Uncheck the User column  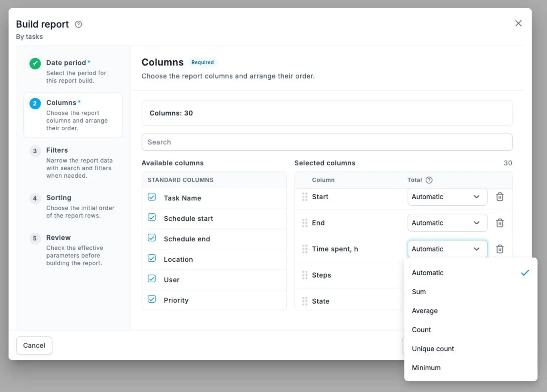pyautogui.click(x=152, y=279)
